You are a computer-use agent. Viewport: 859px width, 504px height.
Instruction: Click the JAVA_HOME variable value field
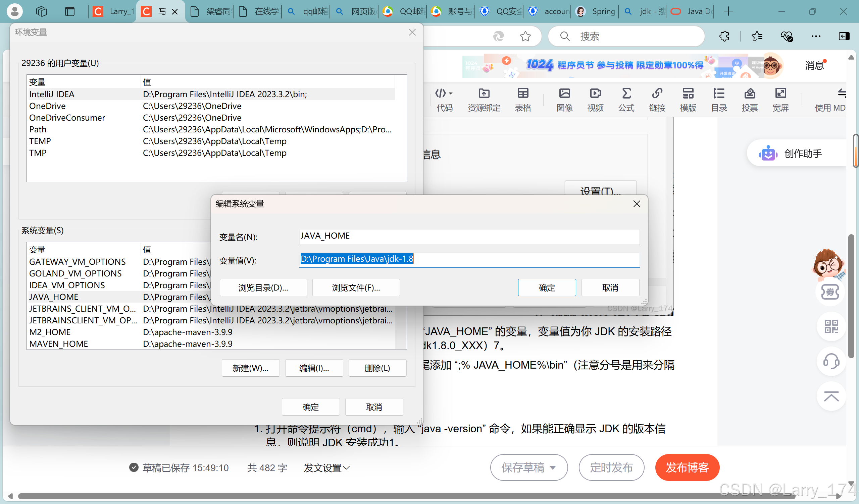click(x=469, y=259)
